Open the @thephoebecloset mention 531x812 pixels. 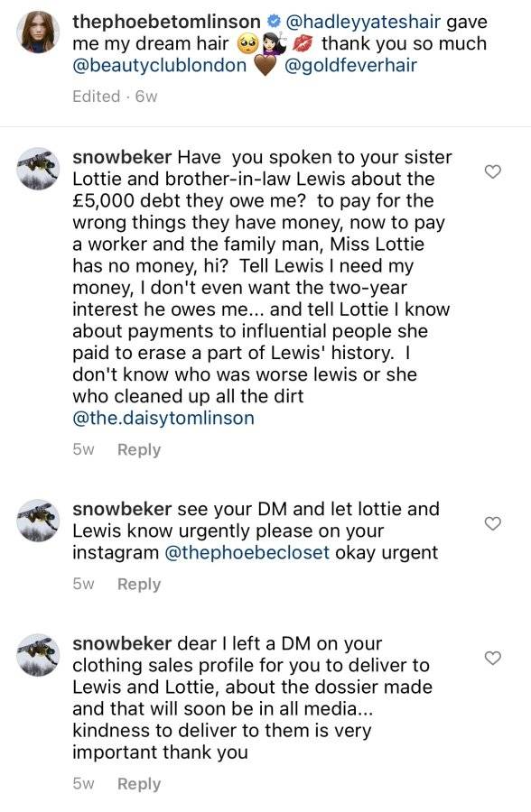[x=247, y=552]
